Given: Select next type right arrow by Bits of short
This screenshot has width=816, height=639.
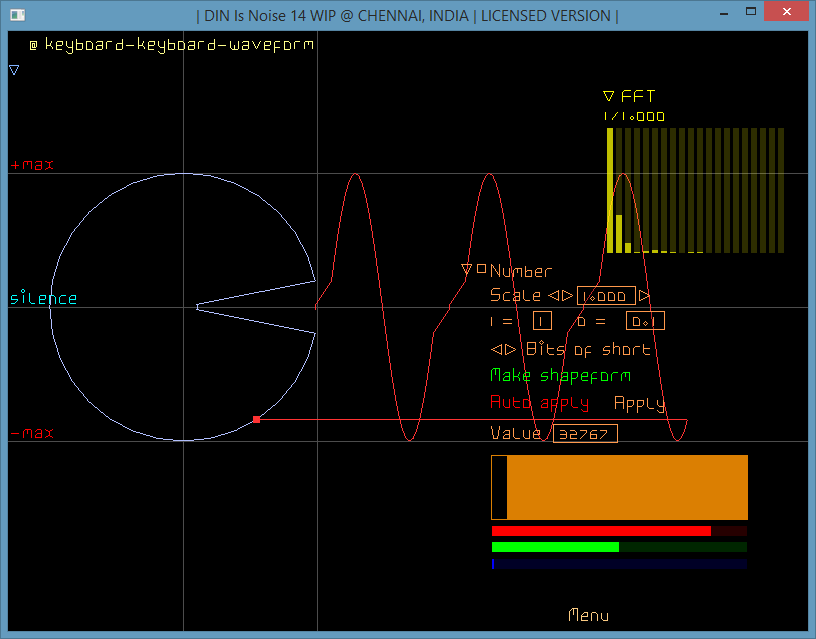Looking at the screenshot, I should pyautogui.click(x=510, y=349).
